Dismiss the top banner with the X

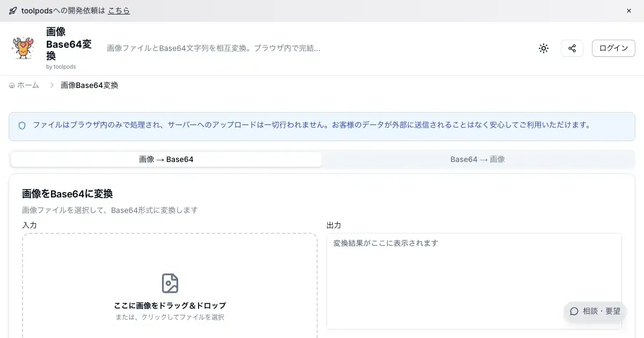coord(629,11)
